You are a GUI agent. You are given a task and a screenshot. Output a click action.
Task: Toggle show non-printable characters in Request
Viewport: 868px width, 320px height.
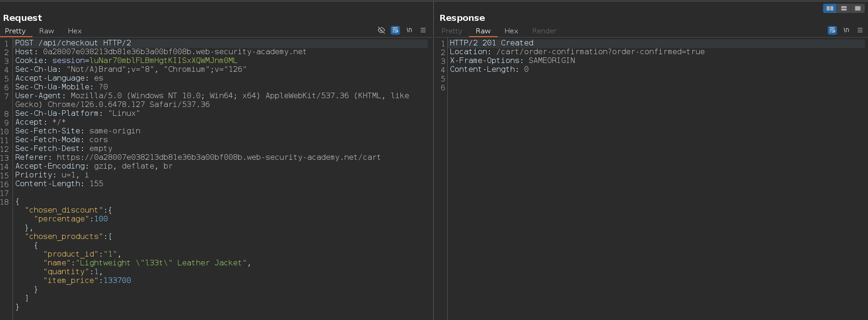tap(409, 30)
